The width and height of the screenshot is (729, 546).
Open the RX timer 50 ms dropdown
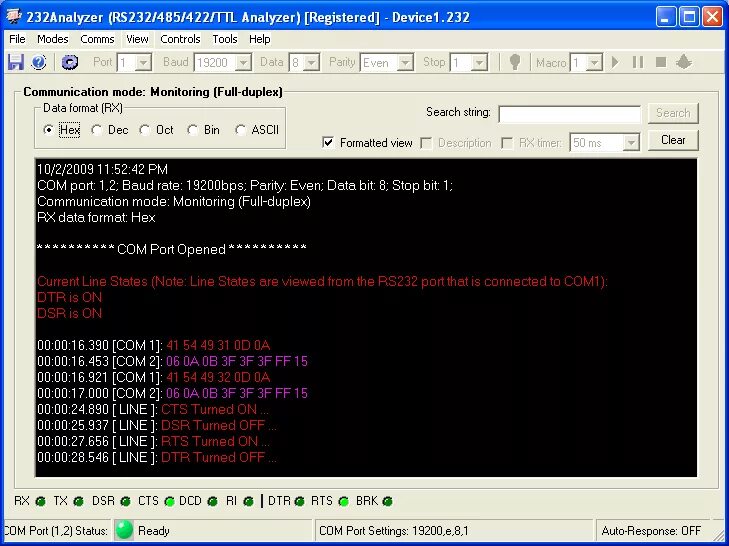click(x=631, y=143)
